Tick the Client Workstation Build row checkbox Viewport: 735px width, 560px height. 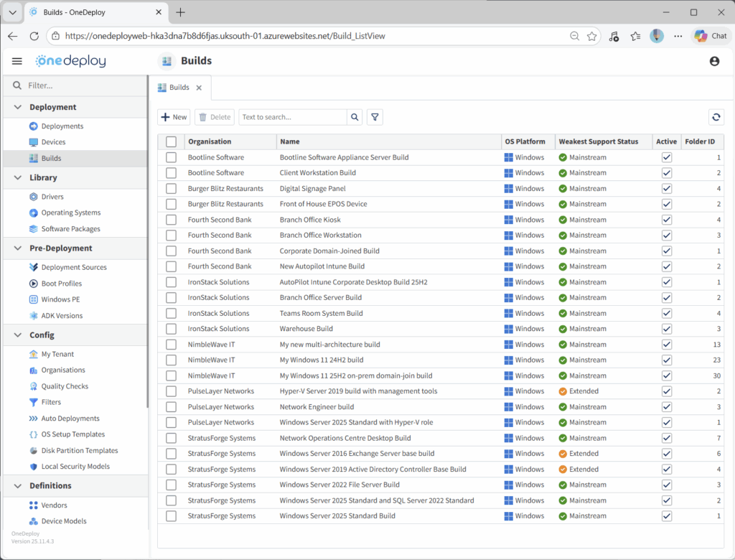coord(171,173)
